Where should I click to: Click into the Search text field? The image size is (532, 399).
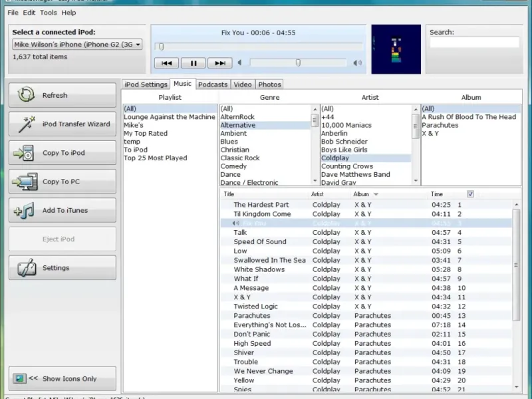point(474,43)
